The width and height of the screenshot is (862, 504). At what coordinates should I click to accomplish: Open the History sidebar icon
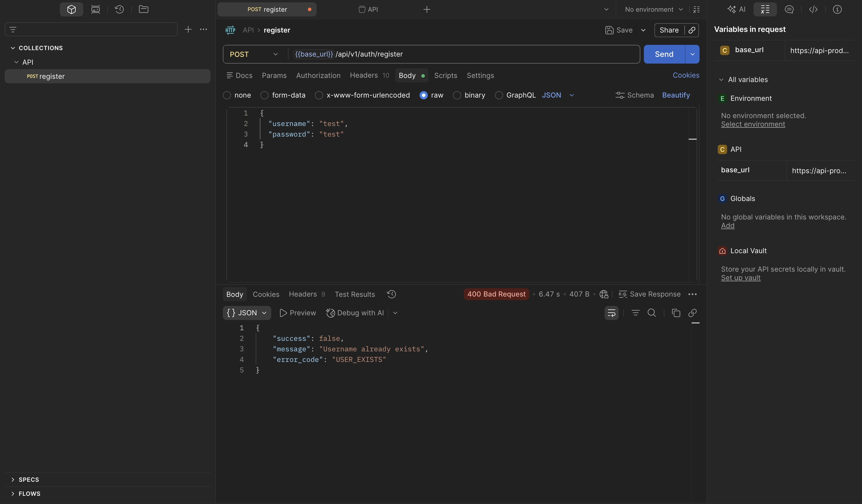pyautogui.click(x=119, y=9)
